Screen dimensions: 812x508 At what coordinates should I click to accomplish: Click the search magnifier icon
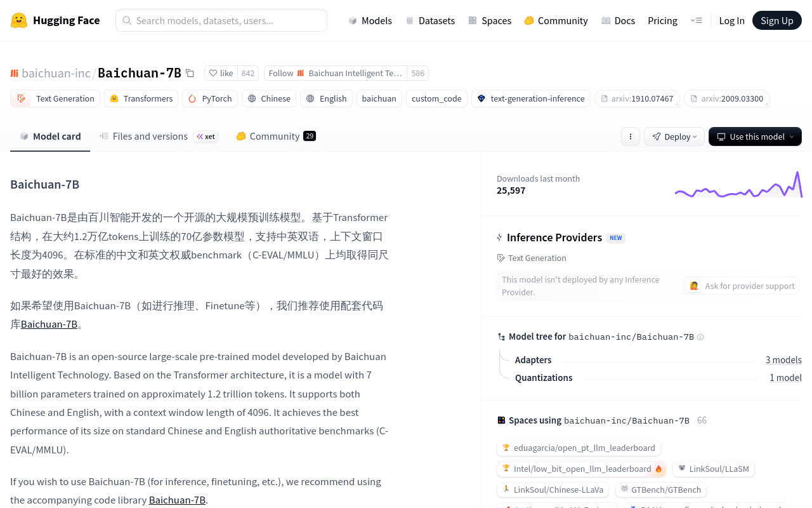[127, 20]
